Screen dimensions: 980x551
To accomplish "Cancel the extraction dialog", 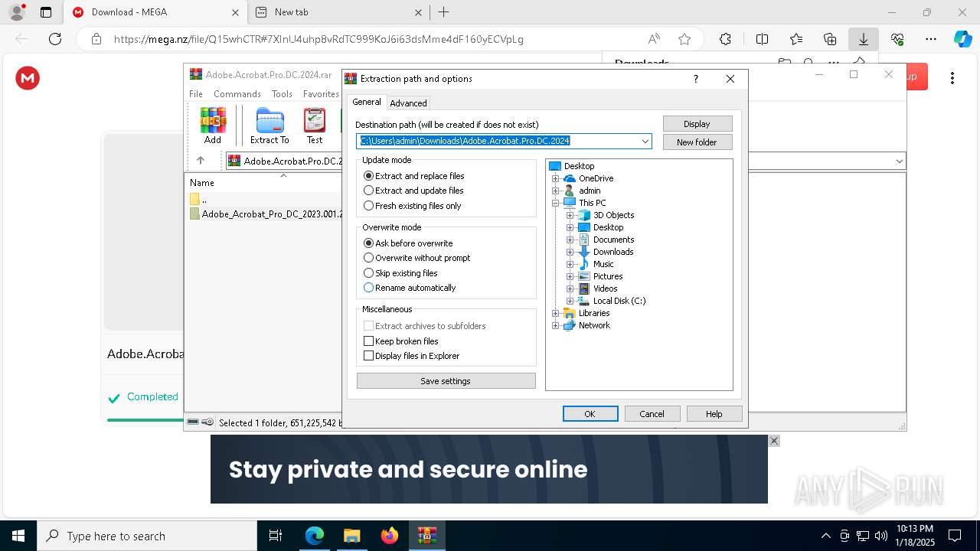I will (x=652, y=414).
